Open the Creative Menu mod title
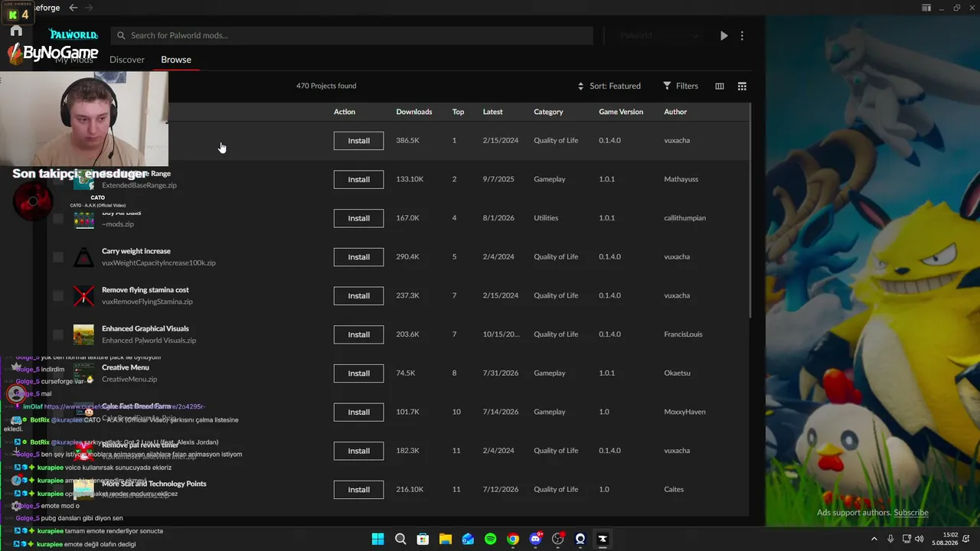 [126, 367]
